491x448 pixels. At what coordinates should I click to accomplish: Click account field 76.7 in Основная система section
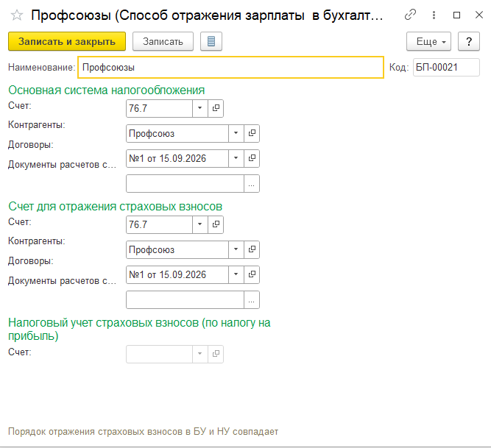pos(160,108)
